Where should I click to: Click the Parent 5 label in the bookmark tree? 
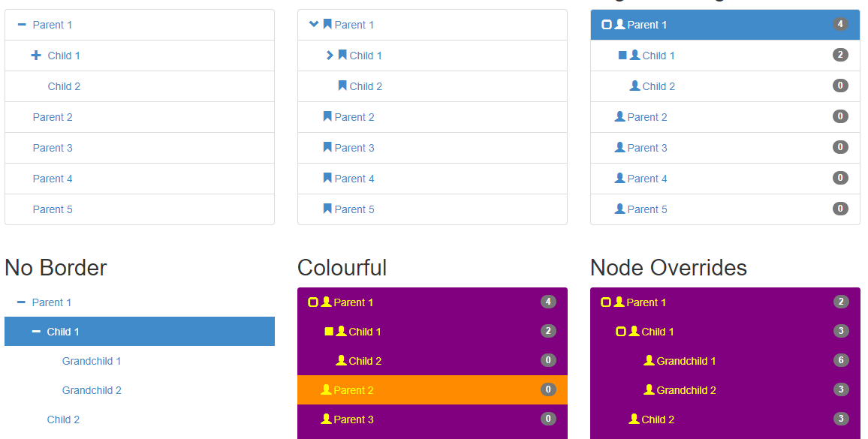tap(354, 209)
